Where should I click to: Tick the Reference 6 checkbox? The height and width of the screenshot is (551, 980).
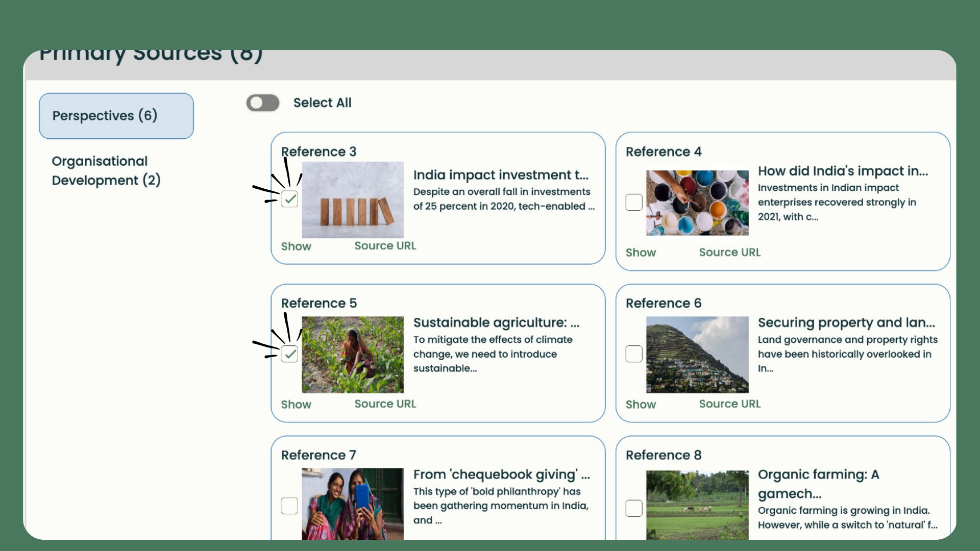tap(634, 354)
